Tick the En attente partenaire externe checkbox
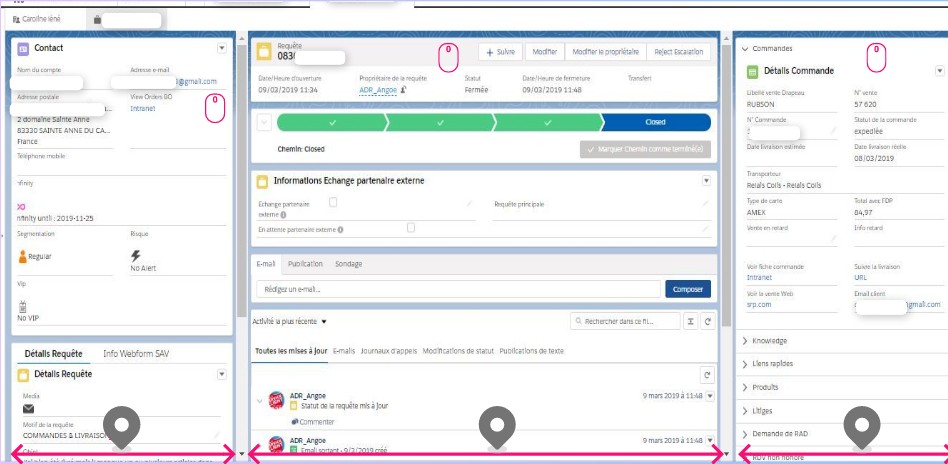The width and height of the screenshot is (948, 464). point(411,227)
